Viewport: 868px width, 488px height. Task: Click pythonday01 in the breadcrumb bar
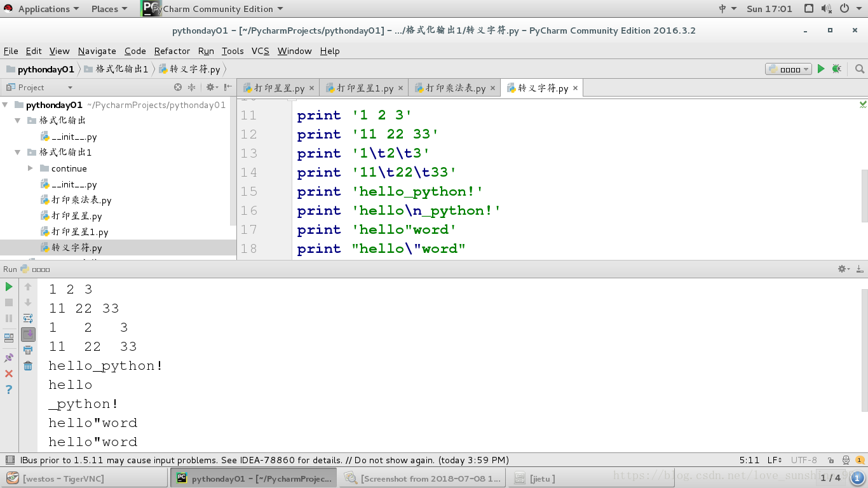click(x=40, y=69)
